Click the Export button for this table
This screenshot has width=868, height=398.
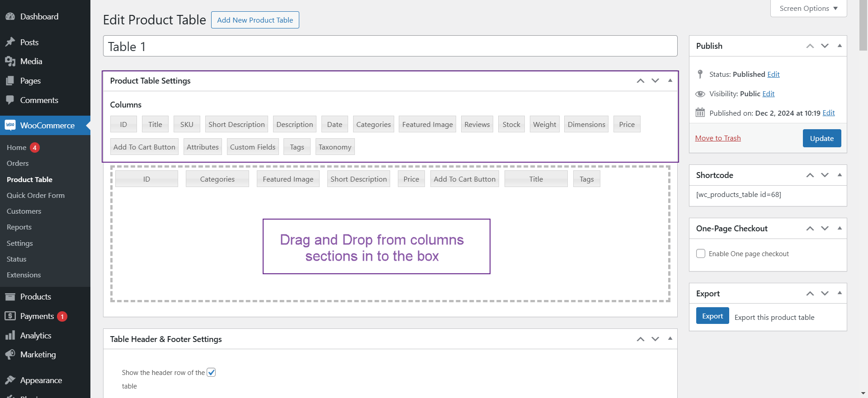(x=712, y=316)
